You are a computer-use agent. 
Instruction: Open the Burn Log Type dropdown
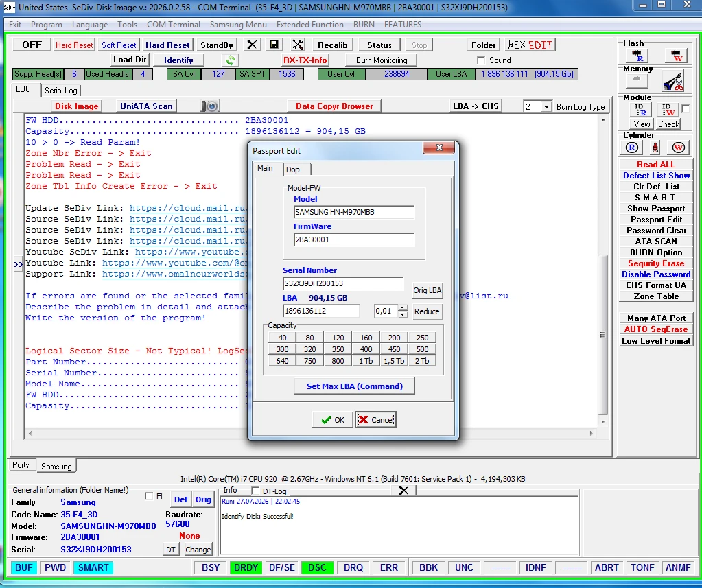coord(546,106)
